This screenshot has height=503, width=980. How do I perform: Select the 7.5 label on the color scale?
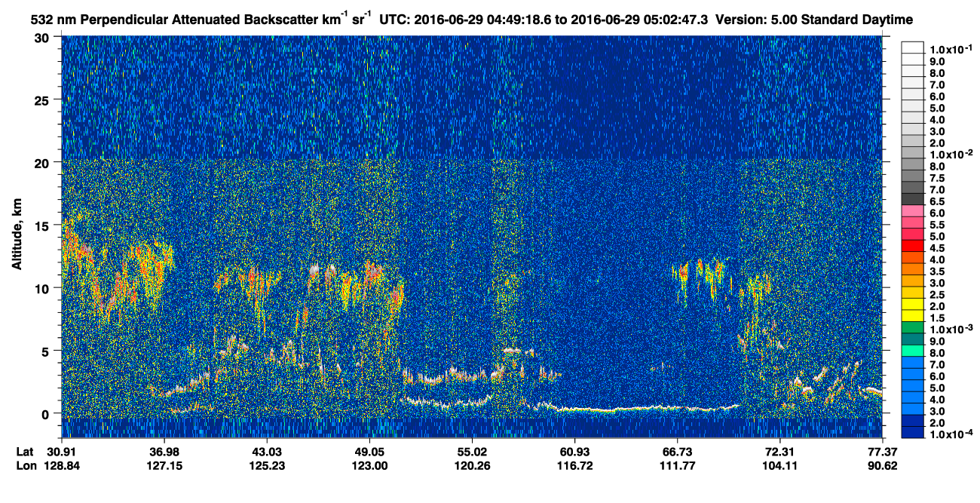937,178
